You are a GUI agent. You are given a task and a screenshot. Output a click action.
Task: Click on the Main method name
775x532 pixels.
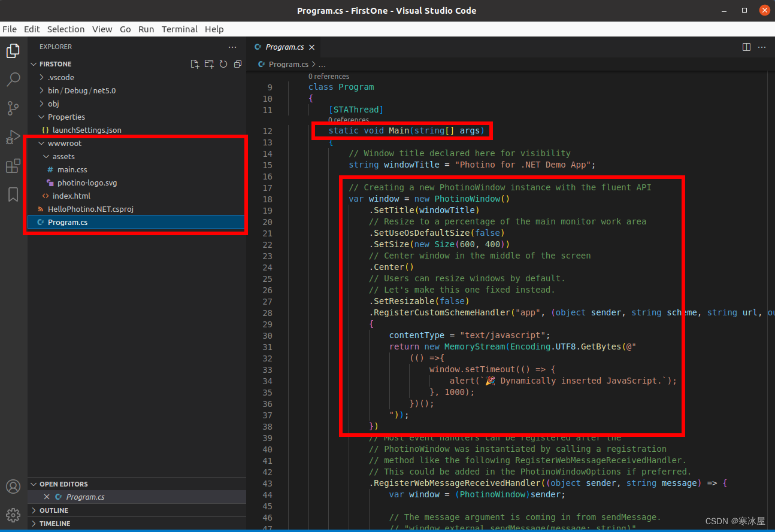coord(399,130)
